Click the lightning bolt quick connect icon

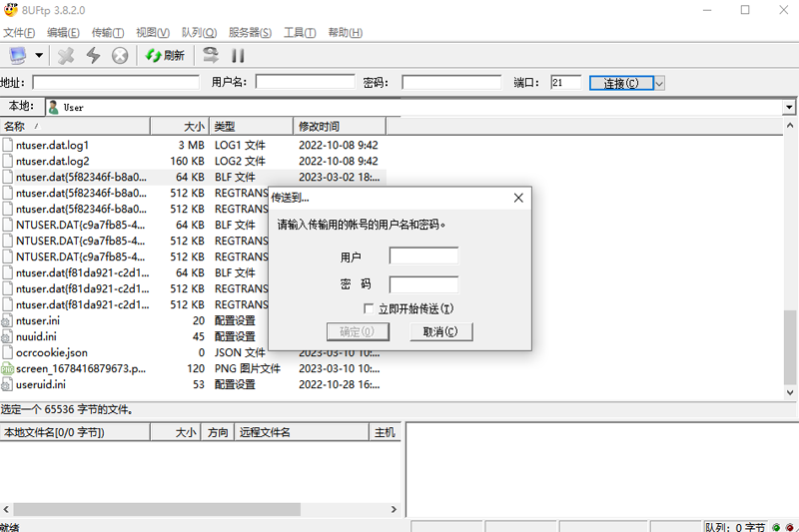[93, 56]
